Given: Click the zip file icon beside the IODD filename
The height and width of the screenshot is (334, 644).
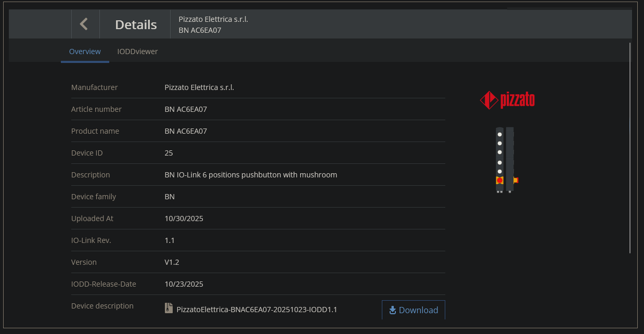Looking at the screenshot, I should (169, 308).
